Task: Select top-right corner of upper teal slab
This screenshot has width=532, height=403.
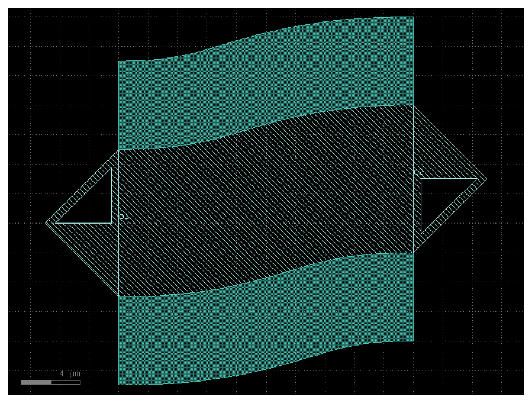Action: point(413,17)
